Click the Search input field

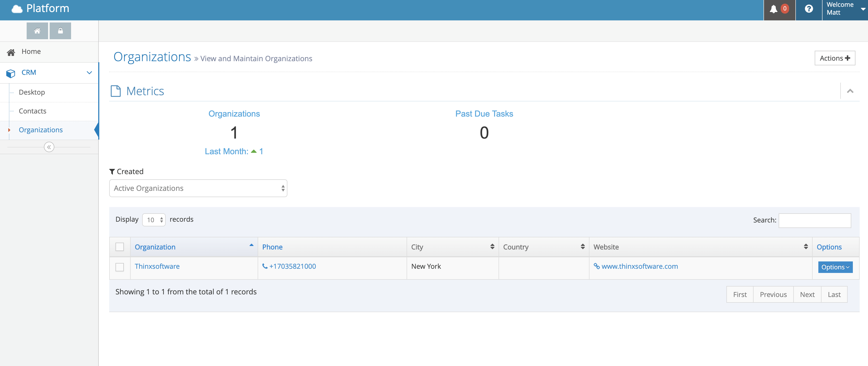coord(814,220)
